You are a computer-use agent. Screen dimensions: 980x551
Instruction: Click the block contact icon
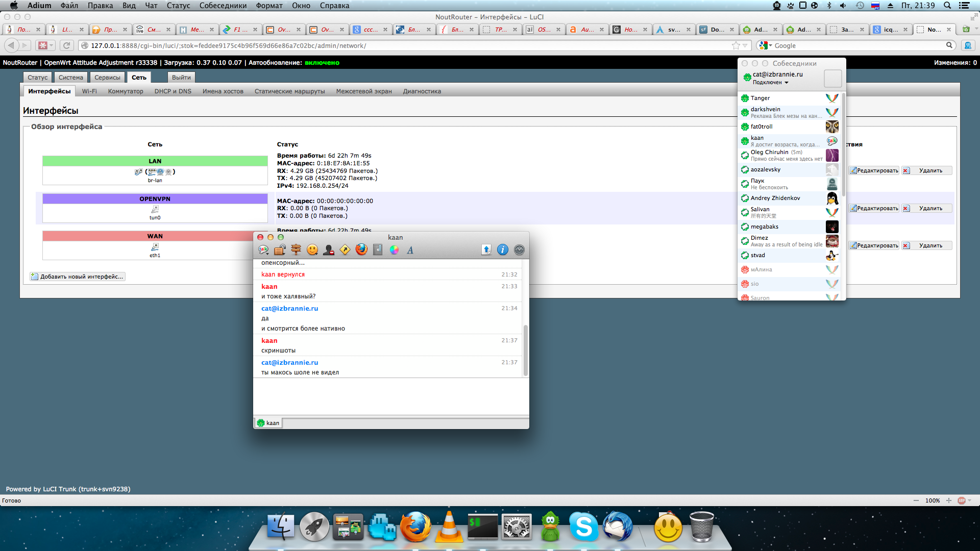click(x=329, y=249)
